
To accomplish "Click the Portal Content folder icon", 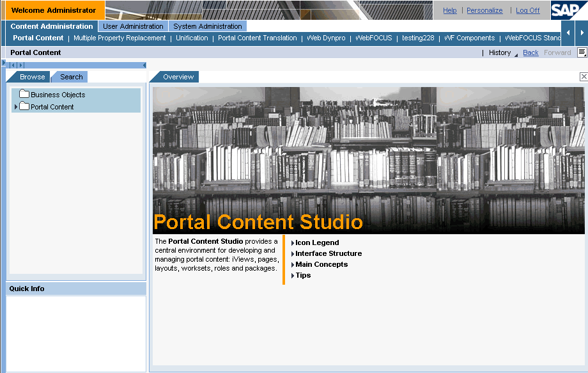I will (x=24, y=106).
